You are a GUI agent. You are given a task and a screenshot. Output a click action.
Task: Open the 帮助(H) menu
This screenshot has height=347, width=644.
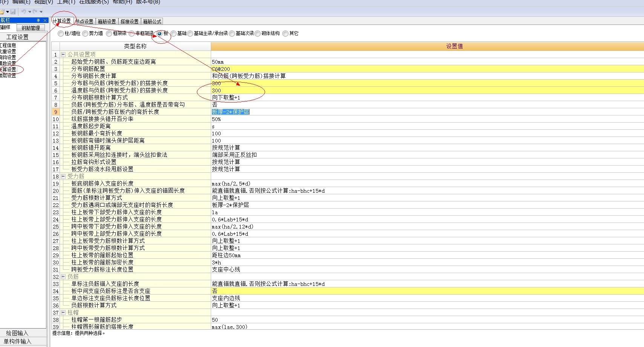[123, 2]
